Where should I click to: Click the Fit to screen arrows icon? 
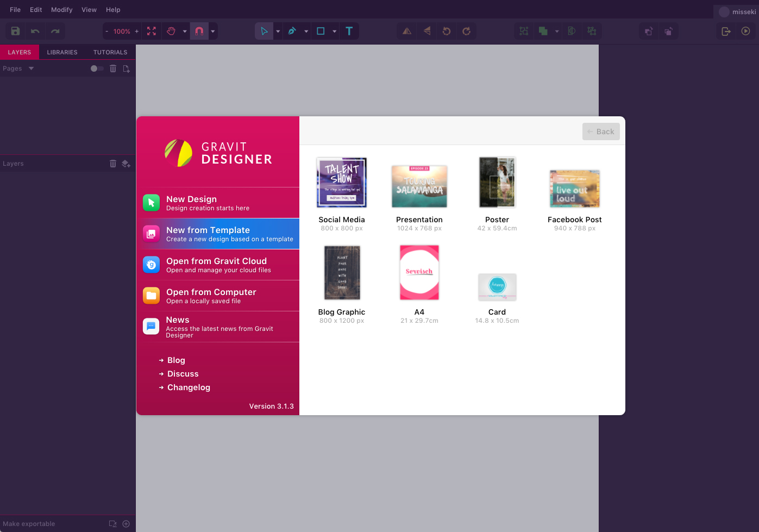pos(152,32)
